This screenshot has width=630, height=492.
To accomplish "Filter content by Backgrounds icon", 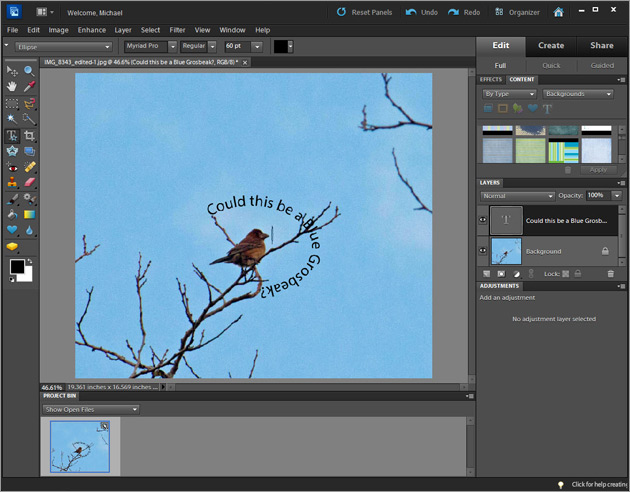I will coord(488,108).
